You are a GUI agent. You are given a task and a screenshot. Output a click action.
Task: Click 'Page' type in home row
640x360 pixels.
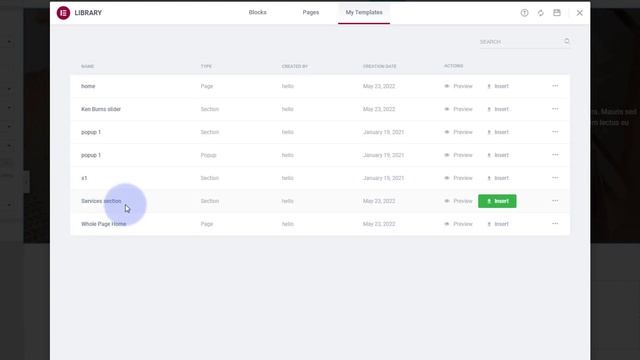(207, 86)
